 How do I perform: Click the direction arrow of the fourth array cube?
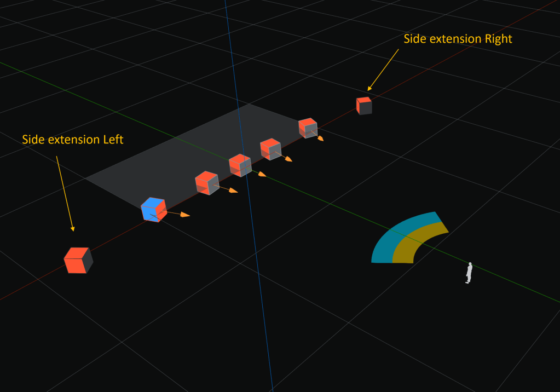point(287,159)
